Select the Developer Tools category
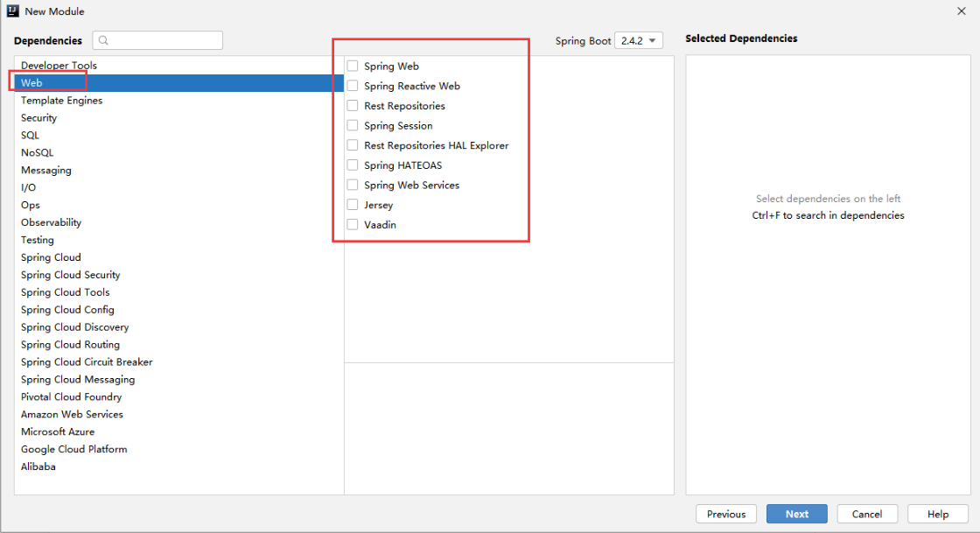The width and height of the screenshot is (980, 533). coord(178,65)
